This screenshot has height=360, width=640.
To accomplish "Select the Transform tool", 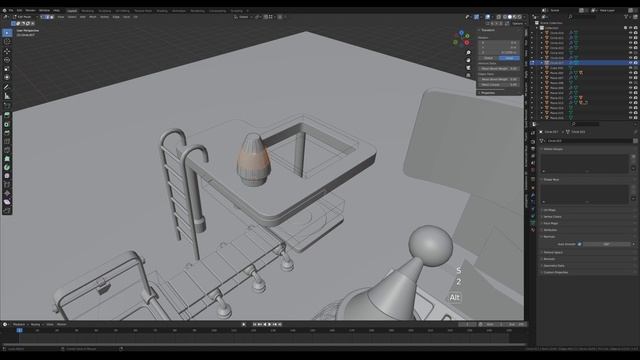I will pos(7,77).
